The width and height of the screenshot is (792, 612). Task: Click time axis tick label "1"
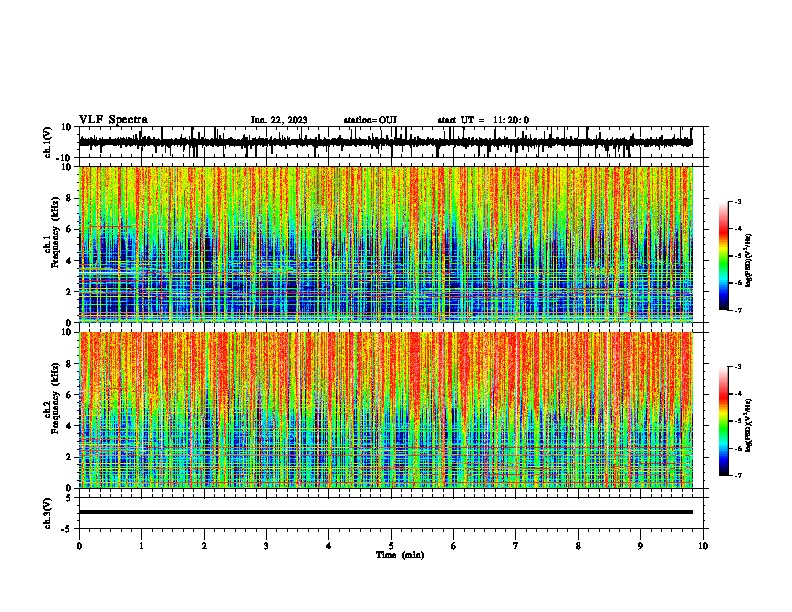(x=142, y=546)
